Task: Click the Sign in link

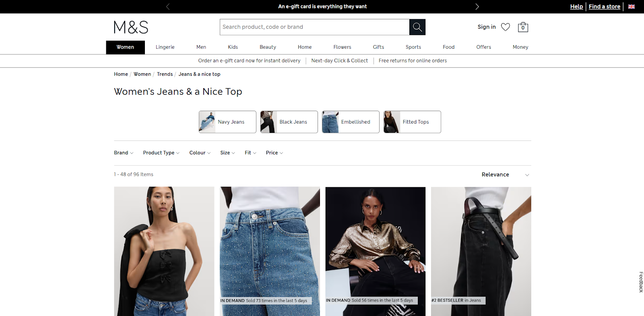Action: tap(486, 27)
